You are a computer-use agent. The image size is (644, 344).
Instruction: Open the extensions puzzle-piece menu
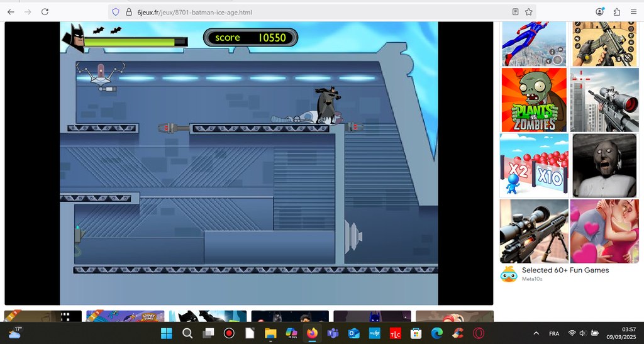pos(616,12)
